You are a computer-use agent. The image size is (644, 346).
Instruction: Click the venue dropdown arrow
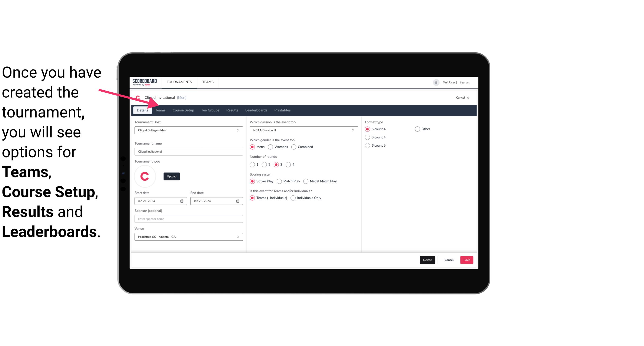tap(238, 237)
